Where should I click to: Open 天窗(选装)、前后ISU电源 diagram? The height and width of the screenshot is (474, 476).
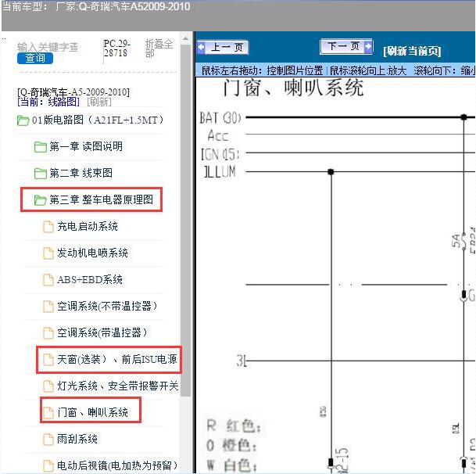(x=117, y=360)
